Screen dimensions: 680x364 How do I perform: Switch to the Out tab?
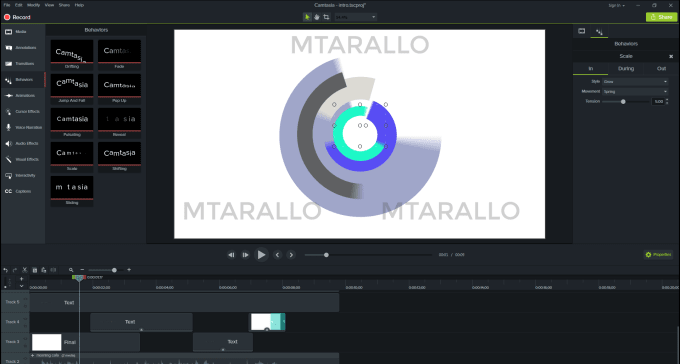(661, 69)
